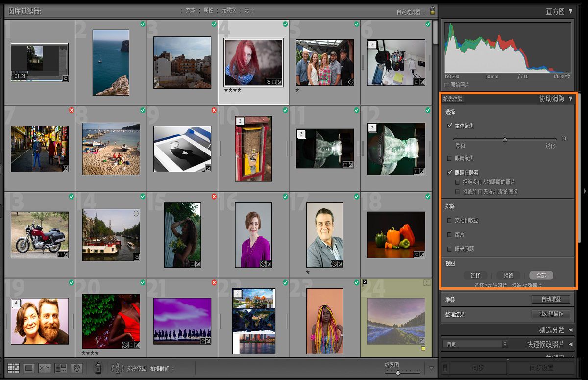This screenshot has height=380, width=588.
Task: Click the sort direction A-Z icon
Action: pyautogui.click(x=117, y=368)
